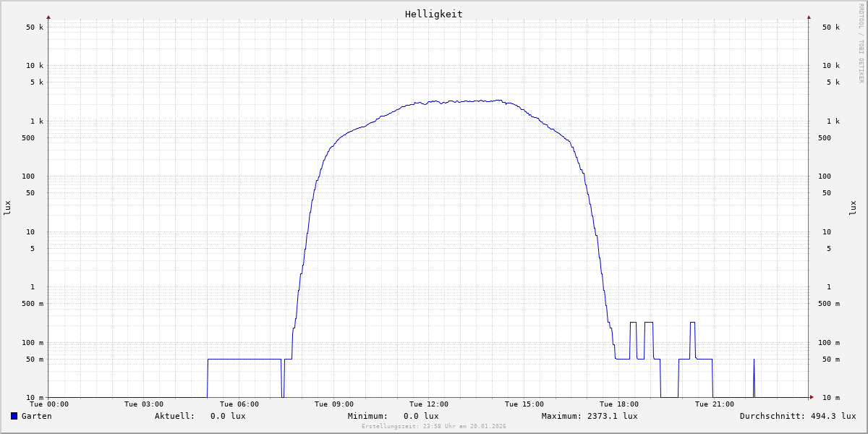Select the Helligkeit chart title
This screenshot has width=868, height=434.
coord(433,14)
